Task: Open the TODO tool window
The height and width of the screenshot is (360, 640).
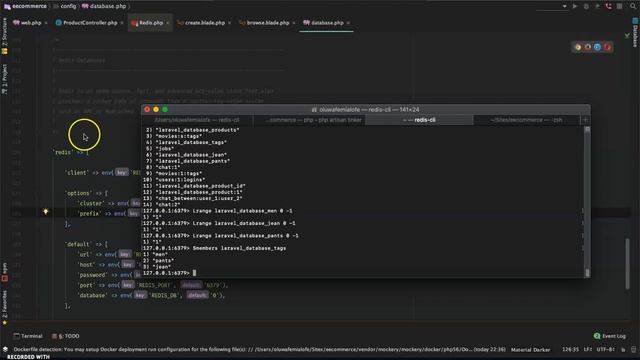Action: coord(66,336)
